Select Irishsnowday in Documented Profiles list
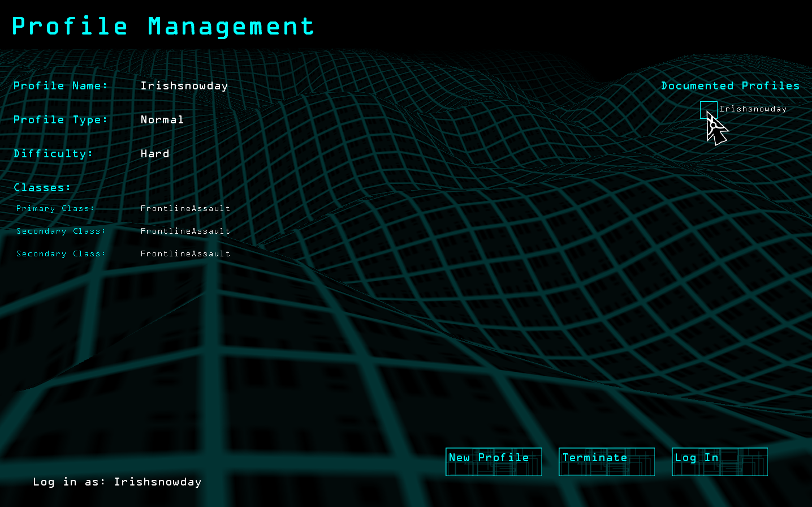Screen dimensions: 812x507 (753, 109)
